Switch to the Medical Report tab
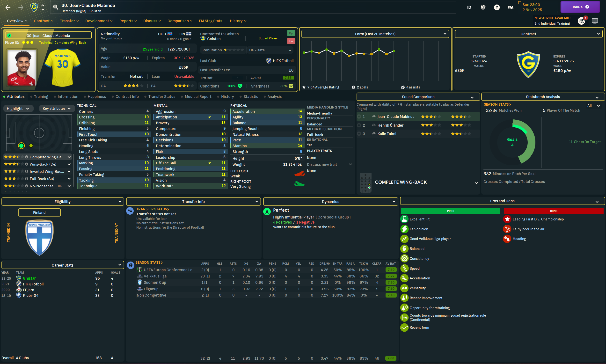 198,97
